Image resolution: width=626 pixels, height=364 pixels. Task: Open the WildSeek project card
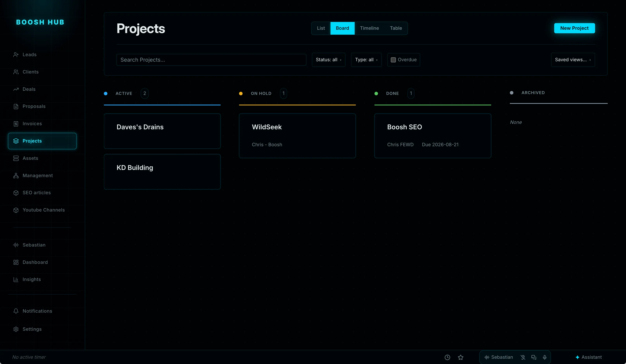point(297,136)
